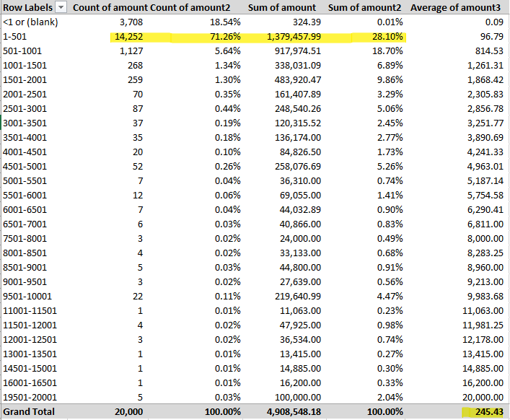510x420 pixels.
Task: Select the 501-1001 row label
Action: tap(22, 51)
